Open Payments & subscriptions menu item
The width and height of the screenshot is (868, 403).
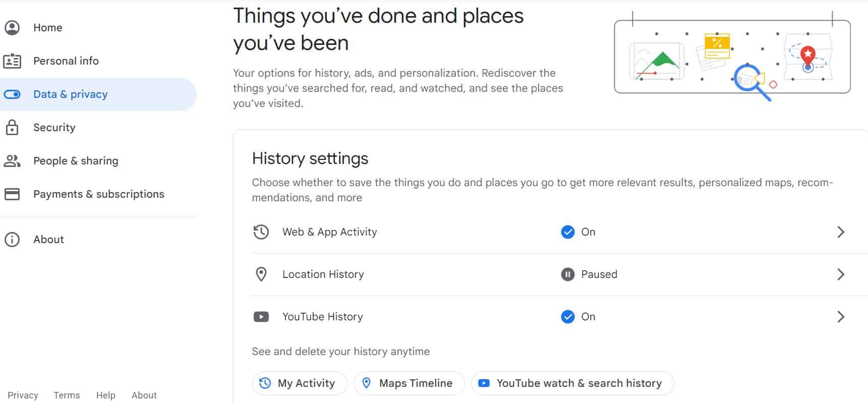[x=98, y=194]
